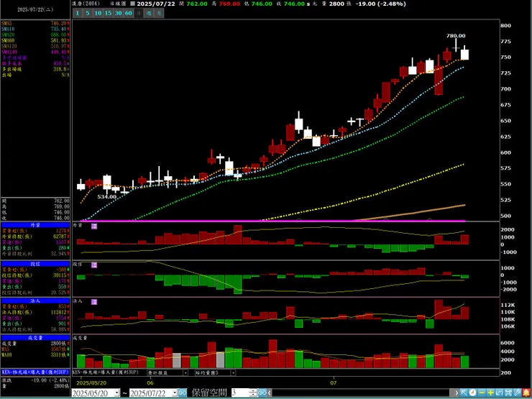
Task: Click the 06 month axis marker
Action: pyautogui.click(x=150, y=382)
